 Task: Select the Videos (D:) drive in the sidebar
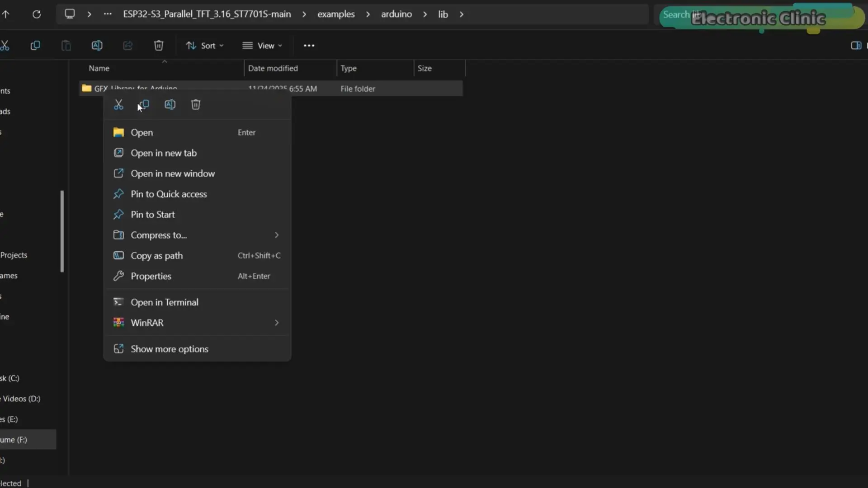coord(21,399)
